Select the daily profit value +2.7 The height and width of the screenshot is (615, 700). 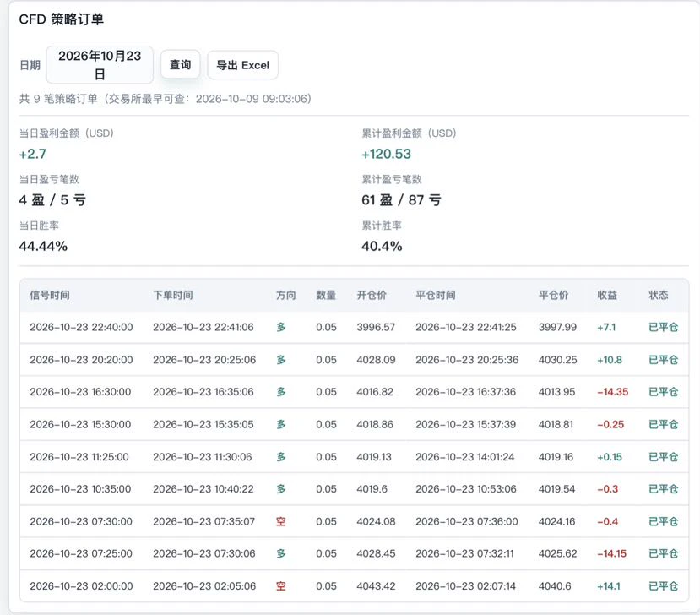point(33,154)
